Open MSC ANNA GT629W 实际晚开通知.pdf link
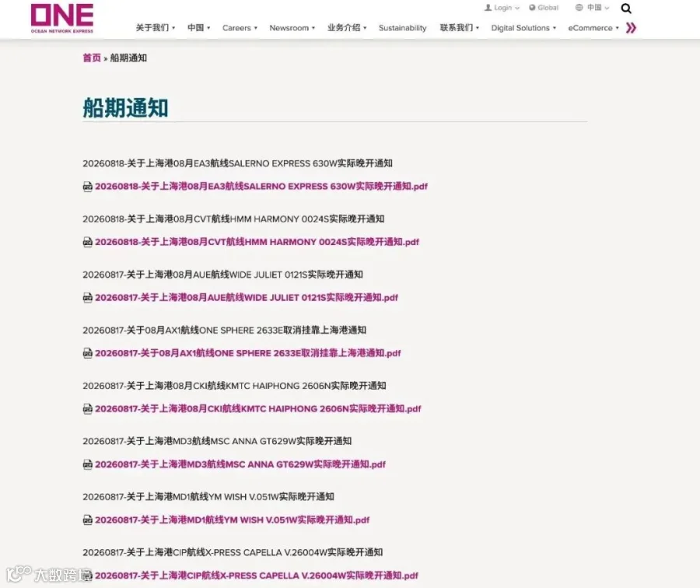 click(240, 464)
